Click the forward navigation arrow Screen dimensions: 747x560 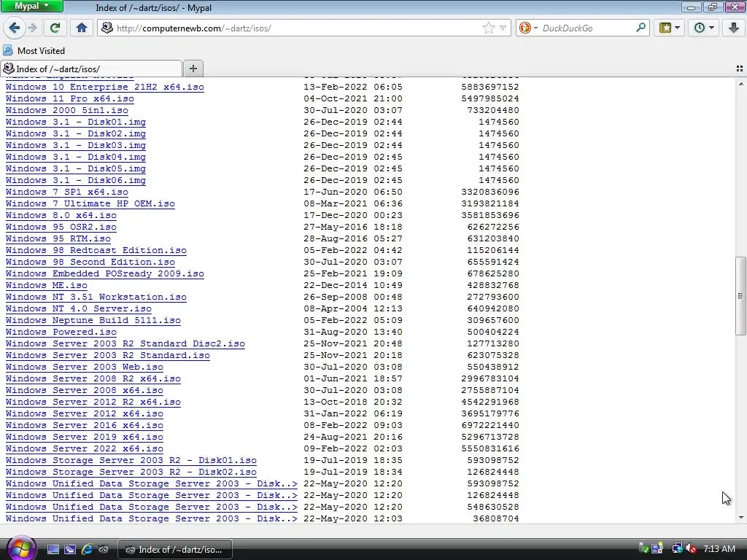(x=32, y=28)
